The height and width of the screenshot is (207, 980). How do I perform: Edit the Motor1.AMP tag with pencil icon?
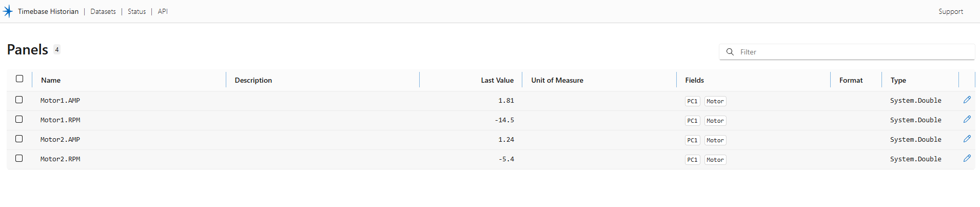click(x=967, y=100)
